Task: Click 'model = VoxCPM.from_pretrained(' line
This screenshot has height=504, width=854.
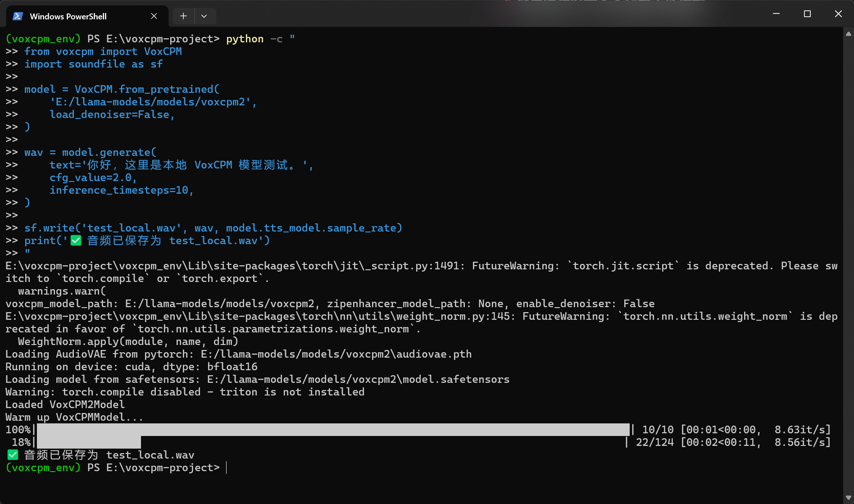Action: click(x=122, y=89)
